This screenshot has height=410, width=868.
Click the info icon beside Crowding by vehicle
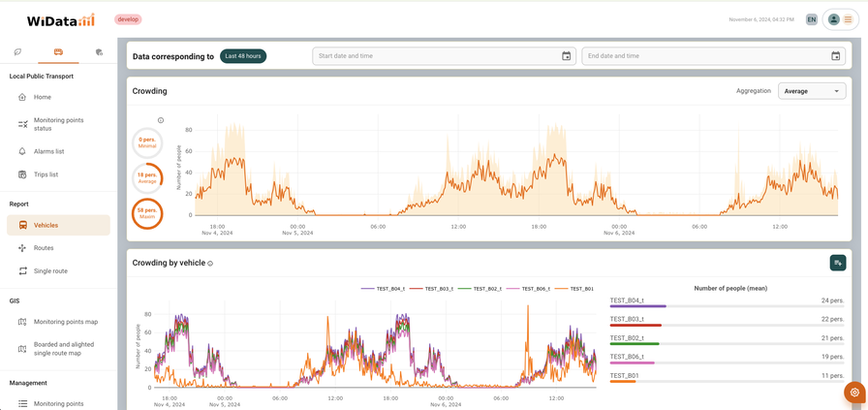210,264
